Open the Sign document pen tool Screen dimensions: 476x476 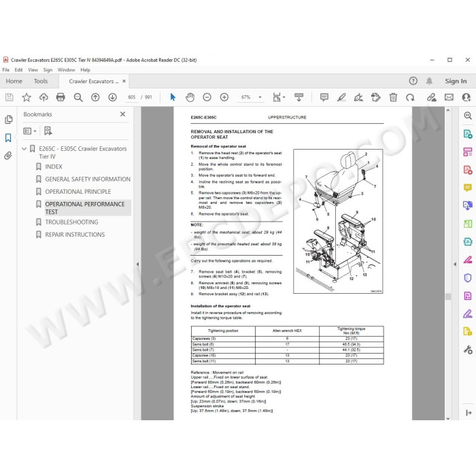click(358, 97)
